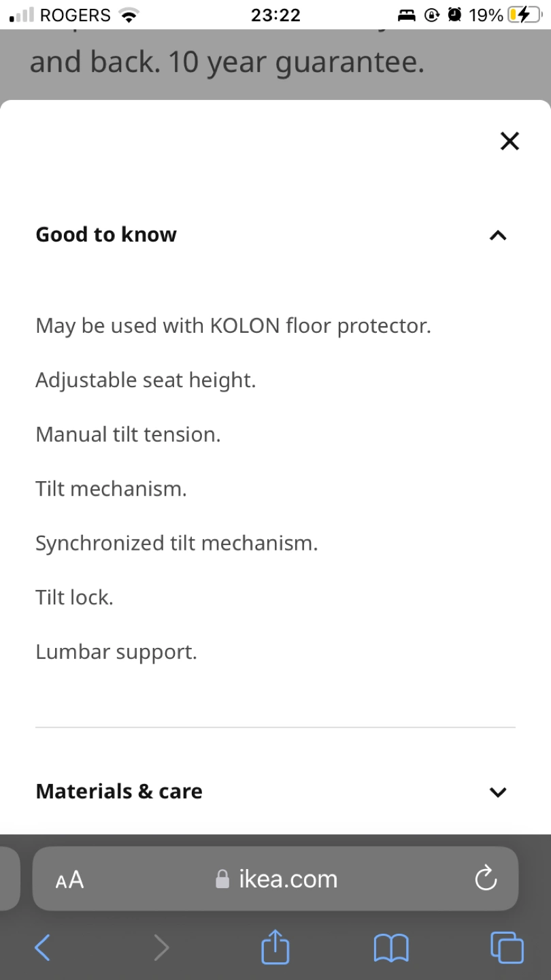Open Safari bookmarks
The image size is (551, 980).
pyautogui.click(x=391, y=947)
